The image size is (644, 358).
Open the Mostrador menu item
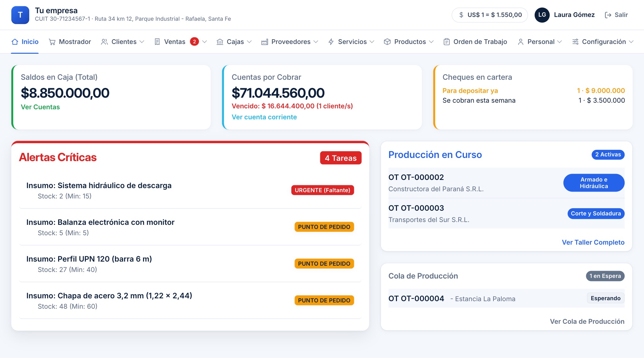(x=70, y=42)
